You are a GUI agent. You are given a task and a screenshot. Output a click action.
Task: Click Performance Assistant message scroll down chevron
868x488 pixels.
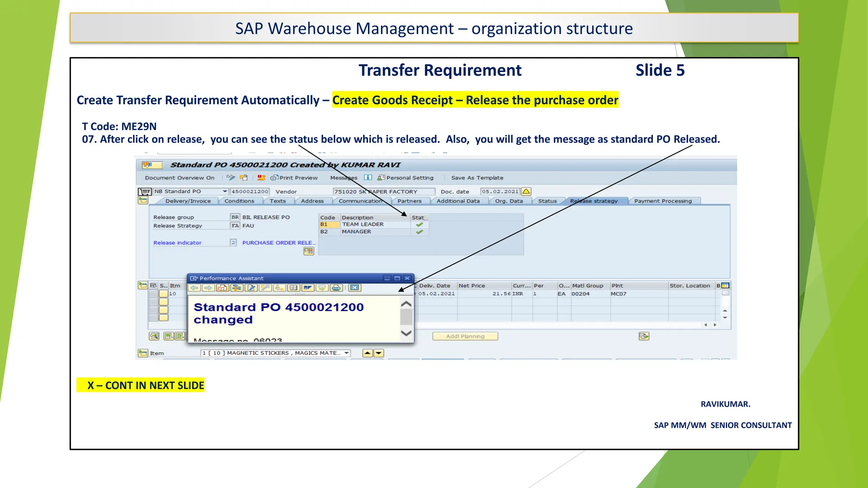coord(406,333)
